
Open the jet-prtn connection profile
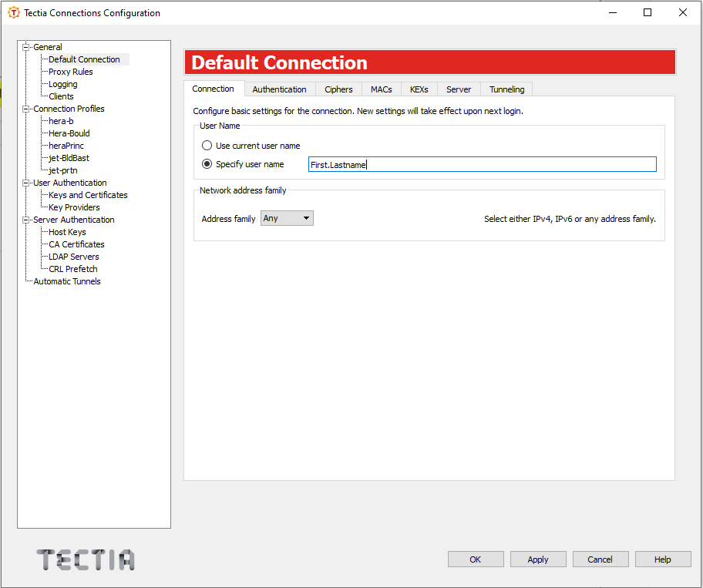62,171
